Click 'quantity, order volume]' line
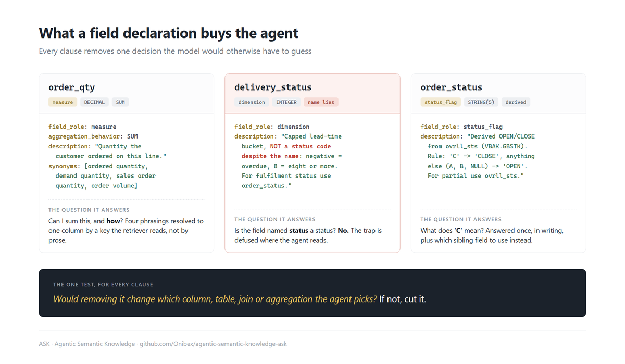 97,186
